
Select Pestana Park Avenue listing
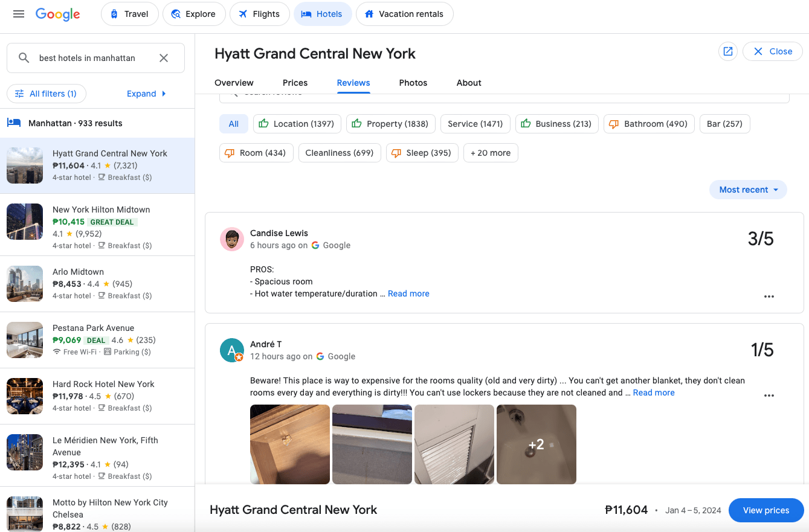click(x=97, y=340)
